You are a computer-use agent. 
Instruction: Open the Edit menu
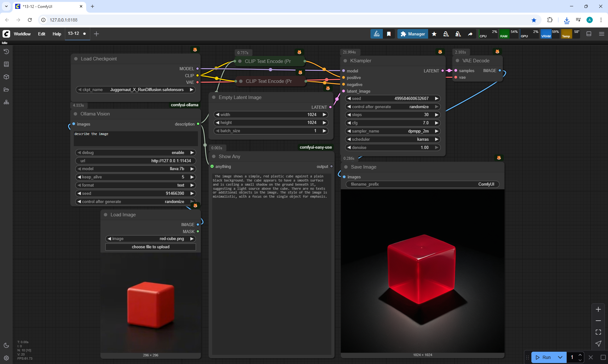41,34
